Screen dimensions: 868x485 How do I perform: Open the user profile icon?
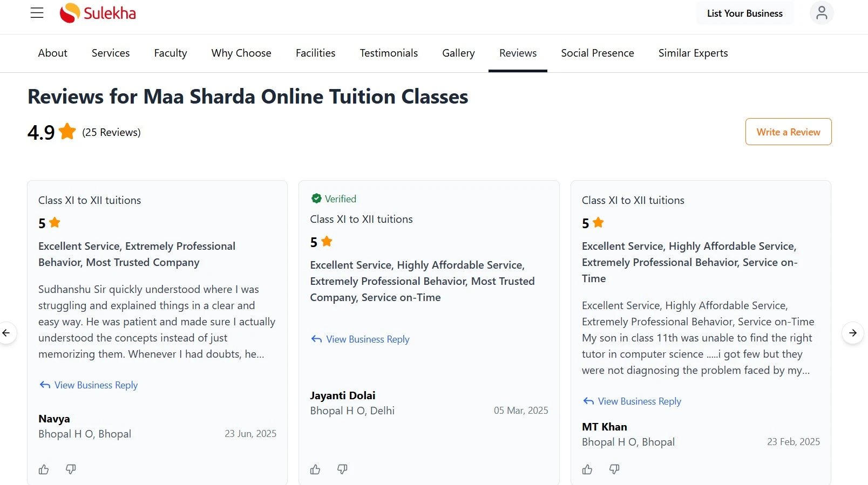tap(821, 13)
